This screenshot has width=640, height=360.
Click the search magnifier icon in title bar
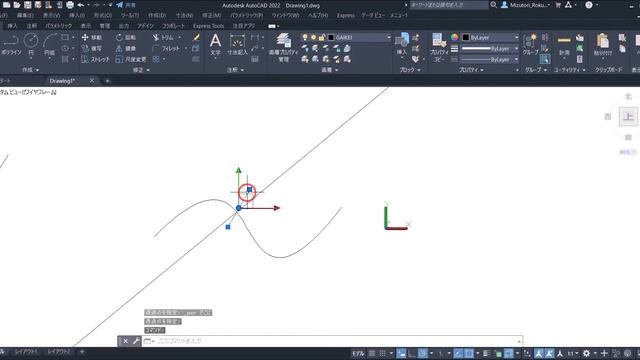[493, 5]
